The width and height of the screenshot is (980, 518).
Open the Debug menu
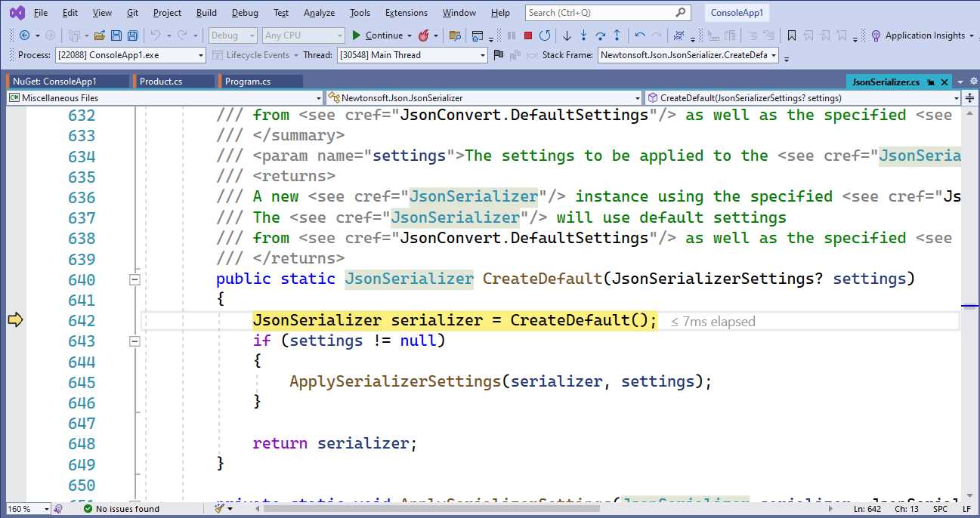(x=243, y=12)
